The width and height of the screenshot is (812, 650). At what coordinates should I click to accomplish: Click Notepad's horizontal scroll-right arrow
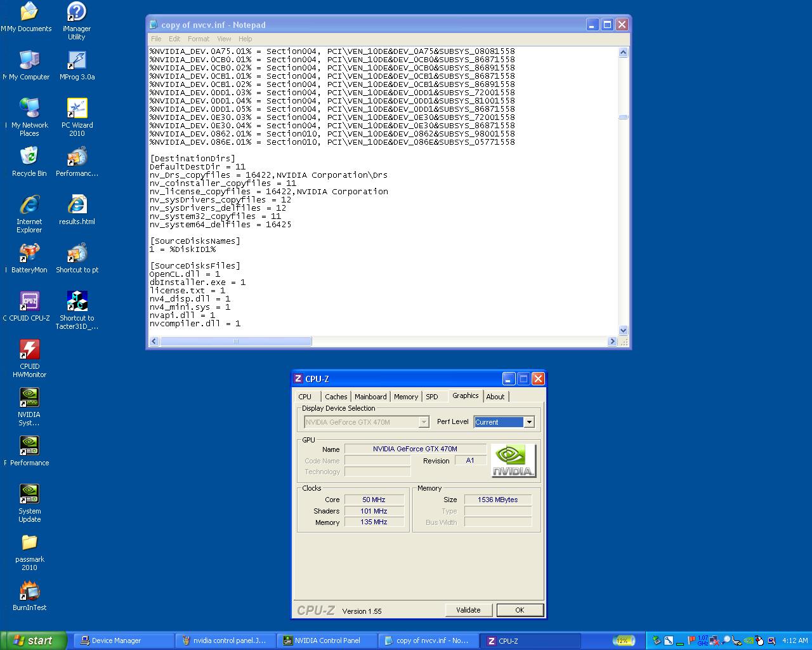click(612, 342)
